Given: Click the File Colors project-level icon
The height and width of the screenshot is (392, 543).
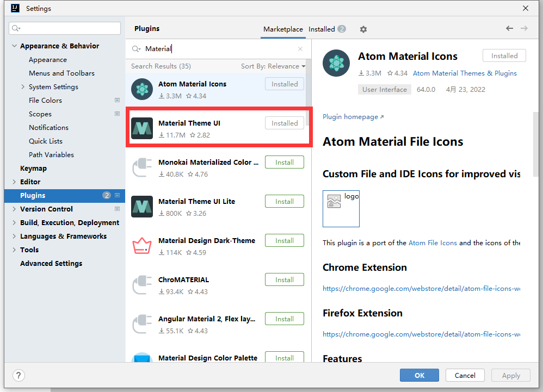Looking at the screenshot, I should [x=117, y=101].
